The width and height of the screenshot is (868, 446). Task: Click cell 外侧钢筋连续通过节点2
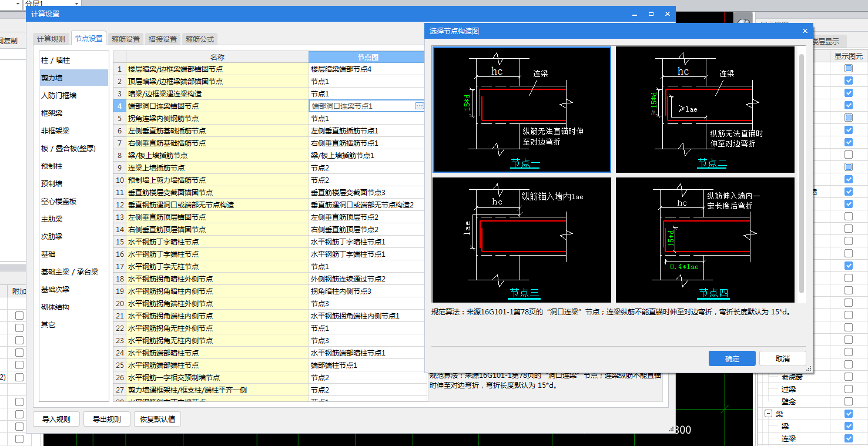[368, 279]
